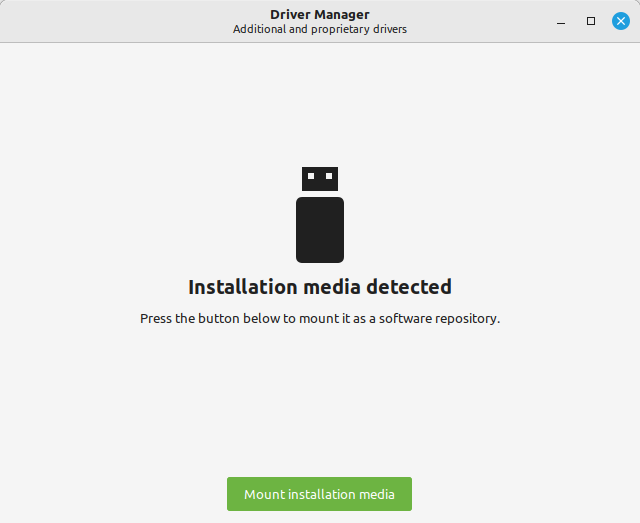
Task: Click the USB drive connector head
Action: tap(320, 179)
